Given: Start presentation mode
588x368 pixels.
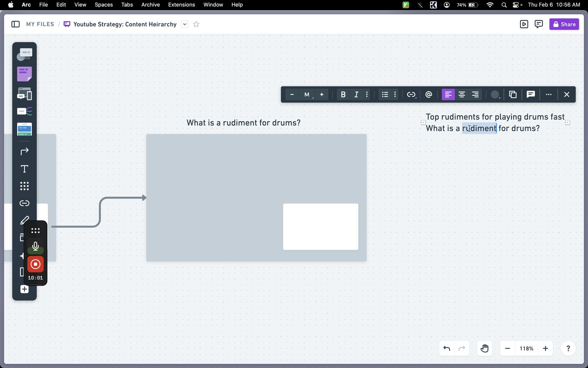Looking at the screenshot, I should (x=524, y=24).
